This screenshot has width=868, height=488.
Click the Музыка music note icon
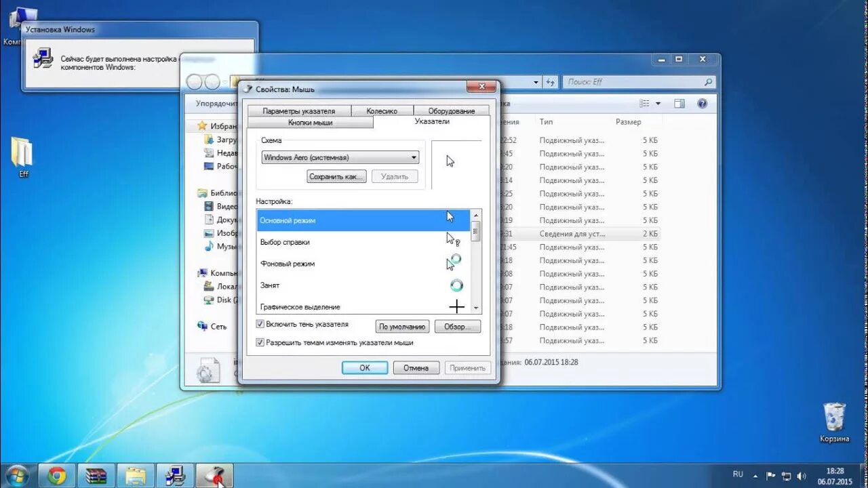click(209, 246)
